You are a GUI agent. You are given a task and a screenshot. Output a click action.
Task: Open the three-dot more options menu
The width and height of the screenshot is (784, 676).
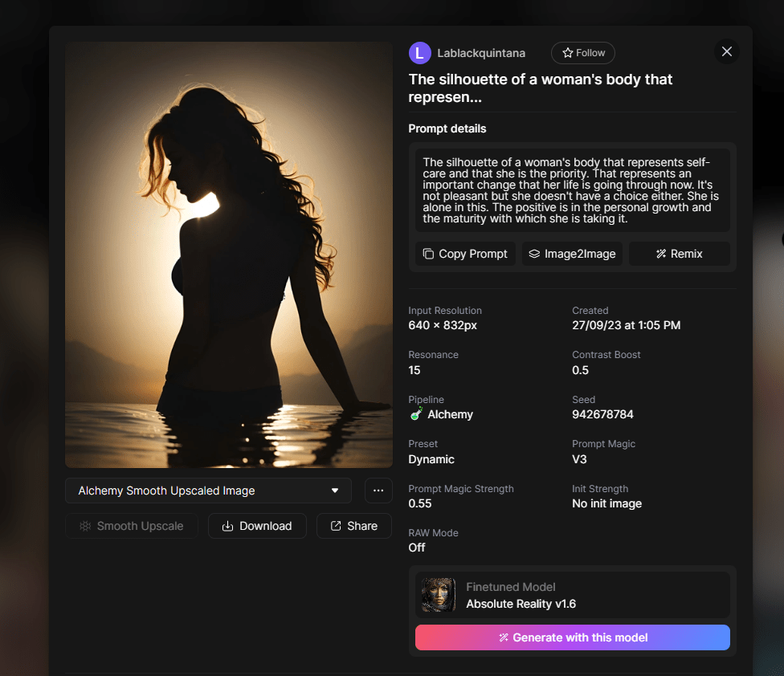(x=378, y=491)
